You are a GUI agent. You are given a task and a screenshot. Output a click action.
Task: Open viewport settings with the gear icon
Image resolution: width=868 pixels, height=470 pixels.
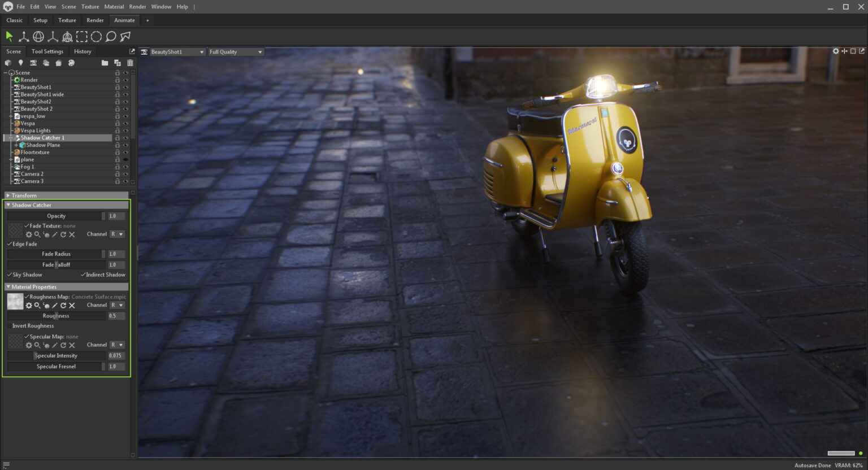836,51
